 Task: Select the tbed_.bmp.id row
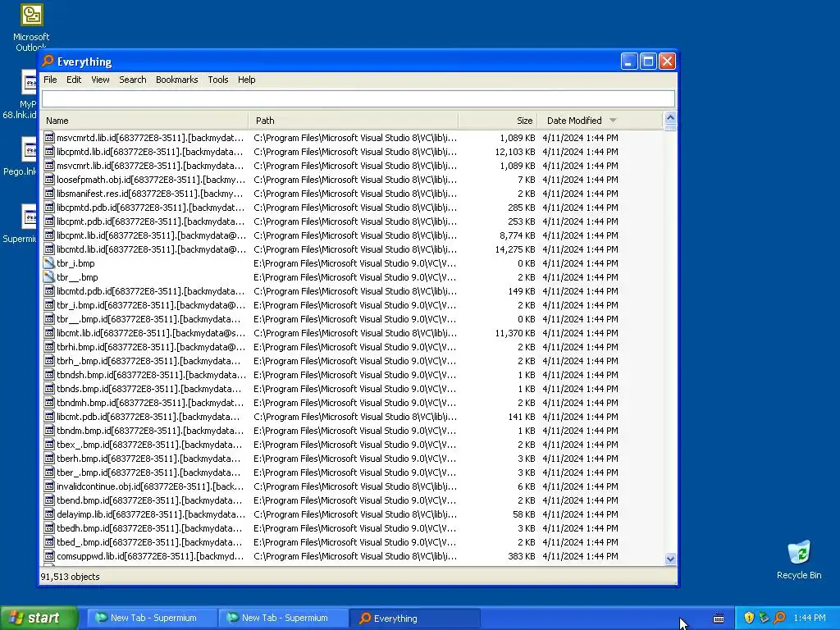[x=352, y=541]
